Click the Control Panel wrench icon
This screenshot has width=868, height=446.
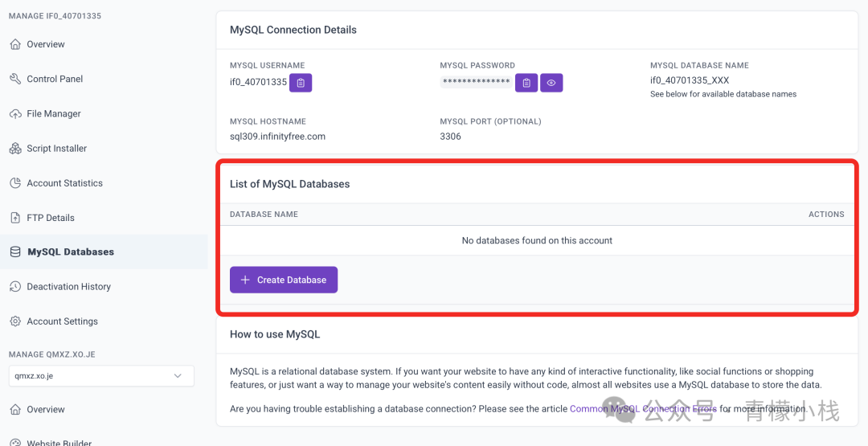click(x=15, y=79)
